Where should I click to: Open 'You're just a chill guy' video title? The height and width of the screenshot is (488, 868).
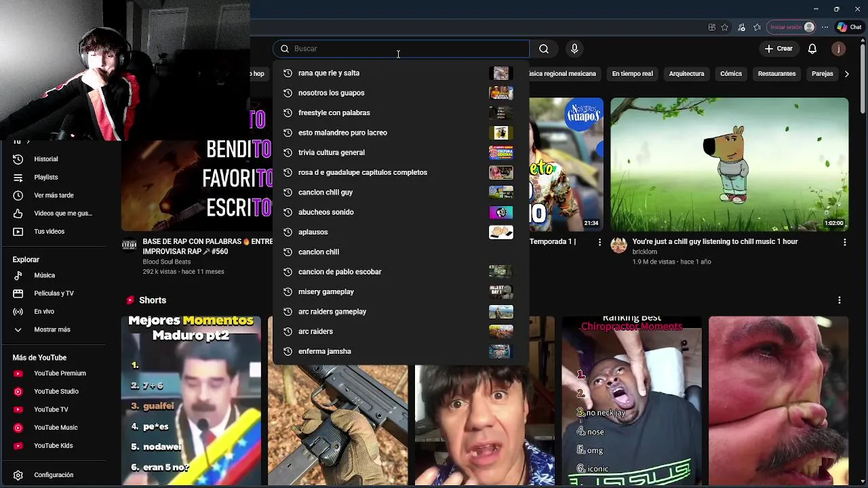coord(715,241)
